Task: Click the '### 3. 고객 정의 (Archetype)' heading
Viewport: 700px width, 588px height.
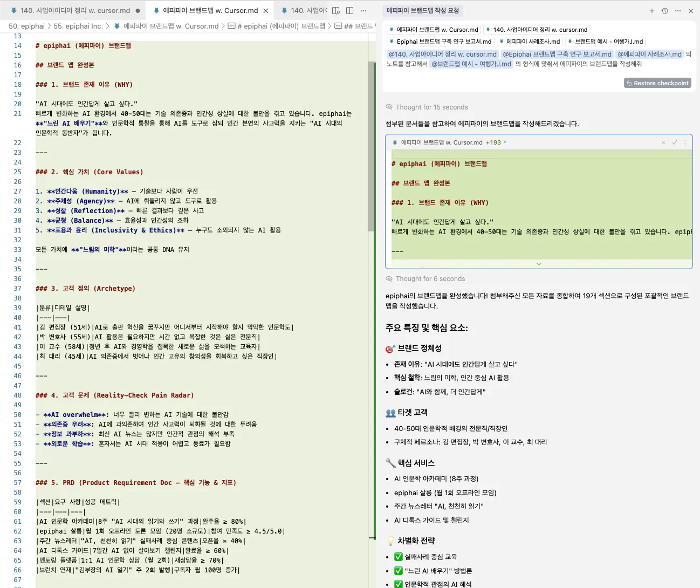Action: click(85, 289)
